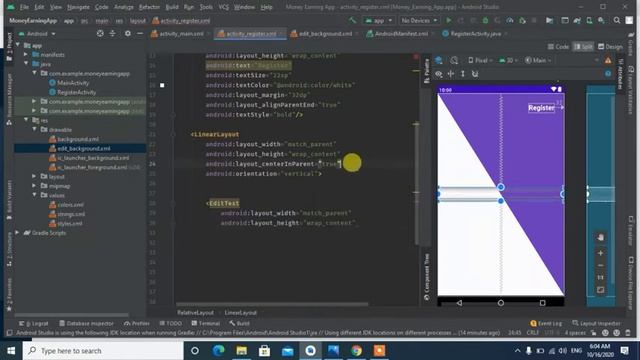Switch editor to Split view mode
640x360 pixels.
[583, 47]
